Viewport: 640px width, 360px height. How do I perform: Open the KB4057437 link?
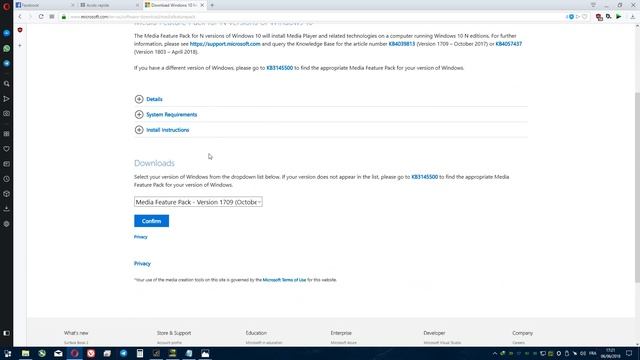coord(509,44)
